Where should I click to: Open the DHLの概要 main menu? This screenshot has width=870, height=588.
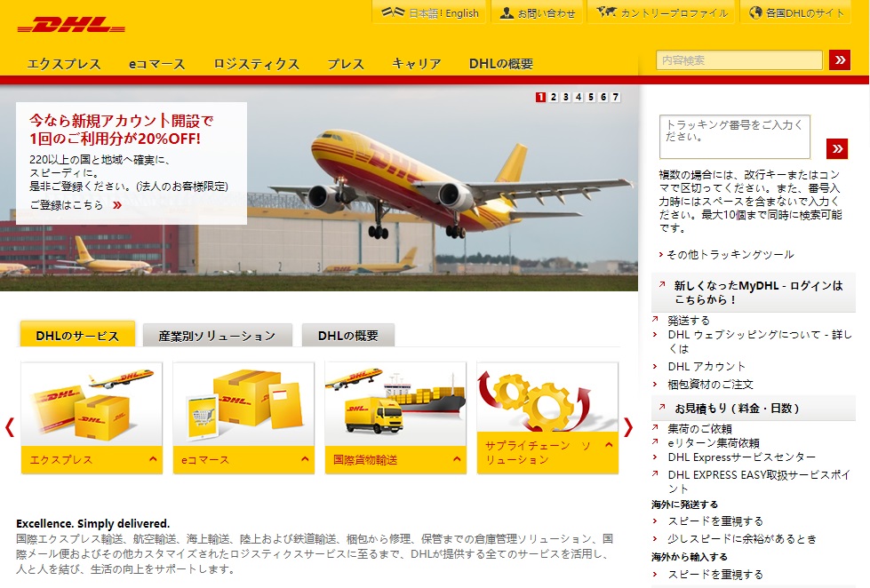click(x=501, y=64)
